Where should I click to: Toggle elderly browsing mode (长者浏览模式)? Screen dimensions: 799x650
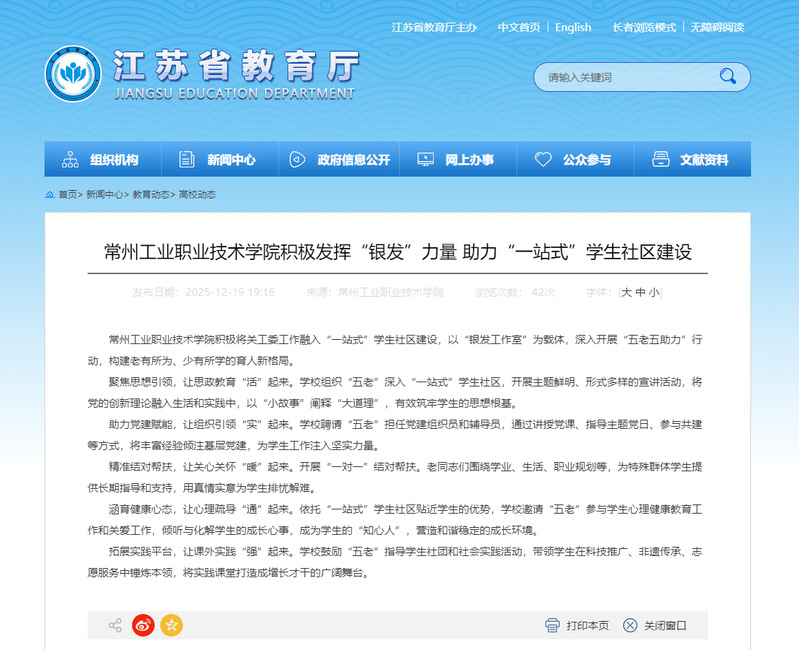point(643,27)
